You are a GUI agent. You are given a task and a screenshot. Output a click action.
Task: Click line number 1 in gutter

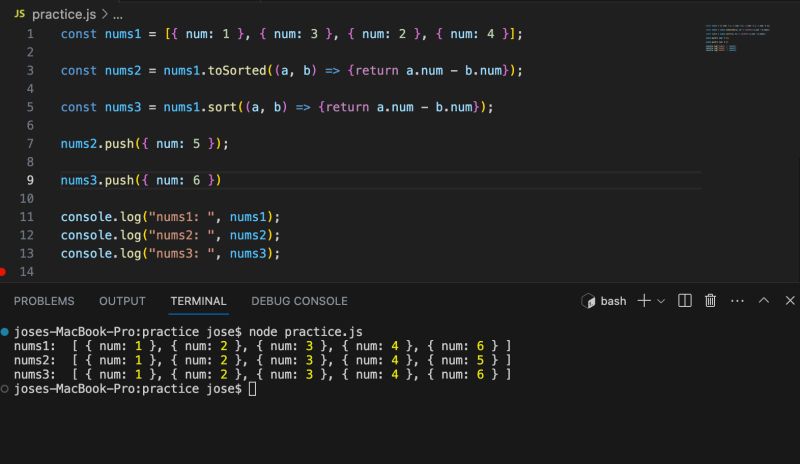30,34
